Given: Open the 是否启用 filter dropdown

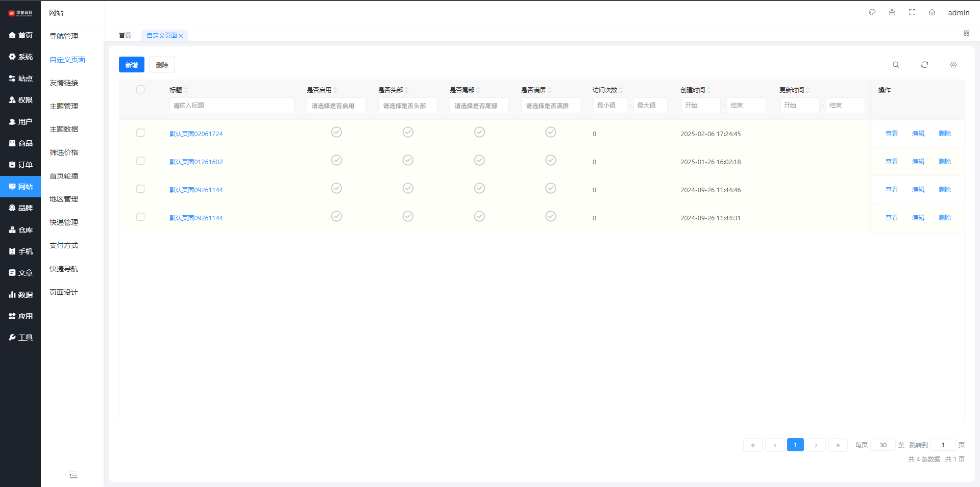Looking at the screenshot, I should [336, 106].
